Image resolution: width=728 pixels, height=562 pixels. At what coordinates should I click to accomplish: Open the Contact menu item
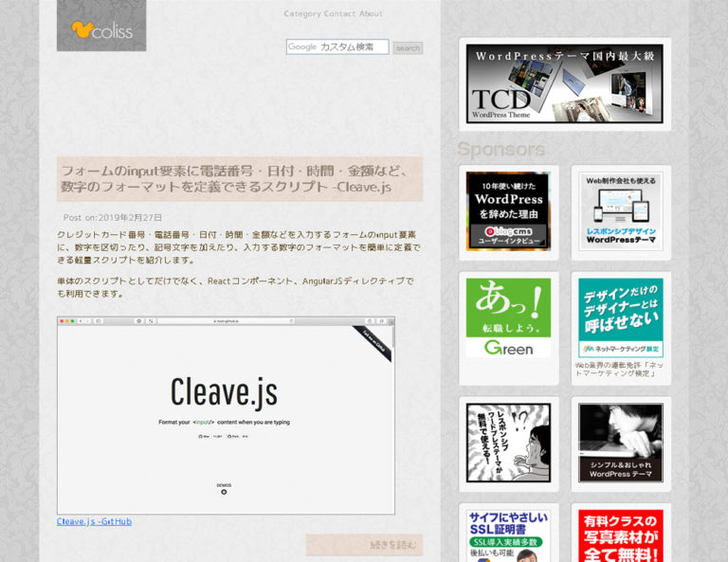coord(340,14)
